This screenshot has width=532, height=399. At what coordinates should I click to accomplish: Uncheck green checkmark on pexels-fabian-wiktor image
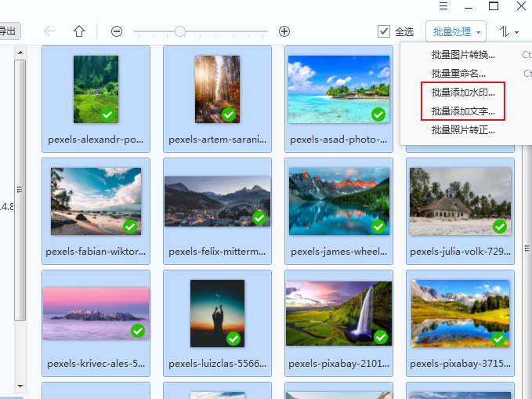pyautogui.click(x=130, y=227)
